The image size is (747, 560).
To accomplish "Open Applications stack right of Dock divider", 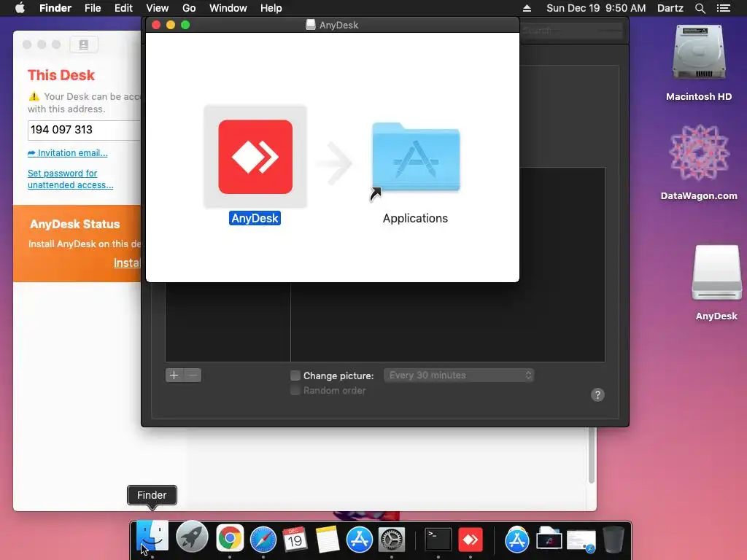I will [x=517, y=539].
